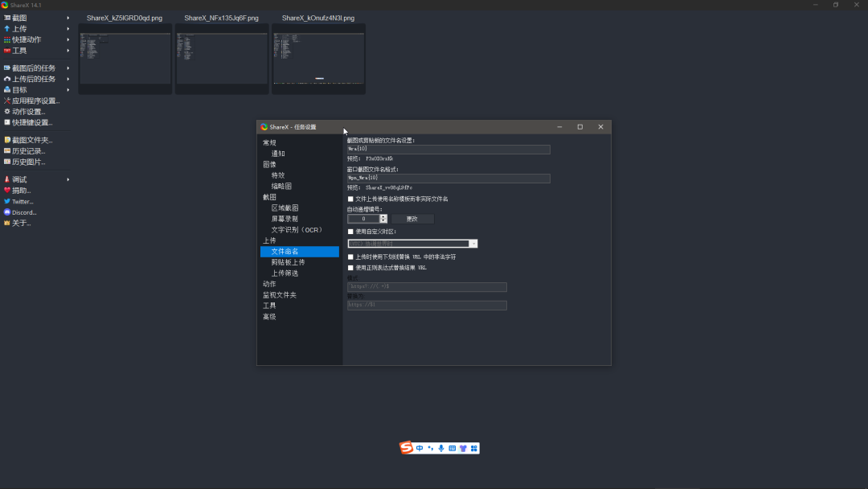Open 监视文件夹 settings page
This screenshot has height=489, width=868.
pyautogui.click(x=280, y=294)
